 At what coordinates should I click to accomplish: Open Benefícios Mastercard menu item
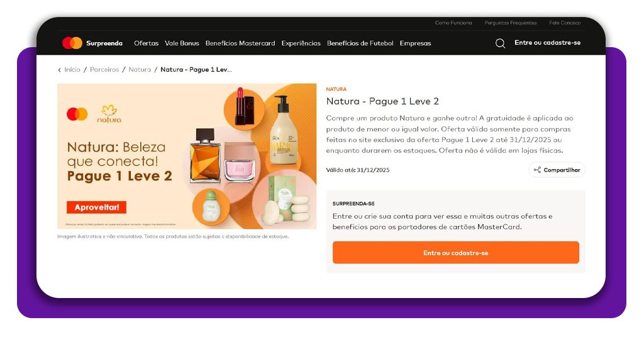coord(240,43)
